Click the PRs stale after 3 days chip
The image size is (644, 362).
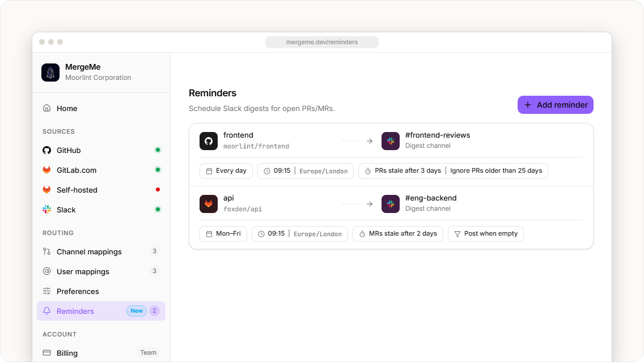coord(453,171)
